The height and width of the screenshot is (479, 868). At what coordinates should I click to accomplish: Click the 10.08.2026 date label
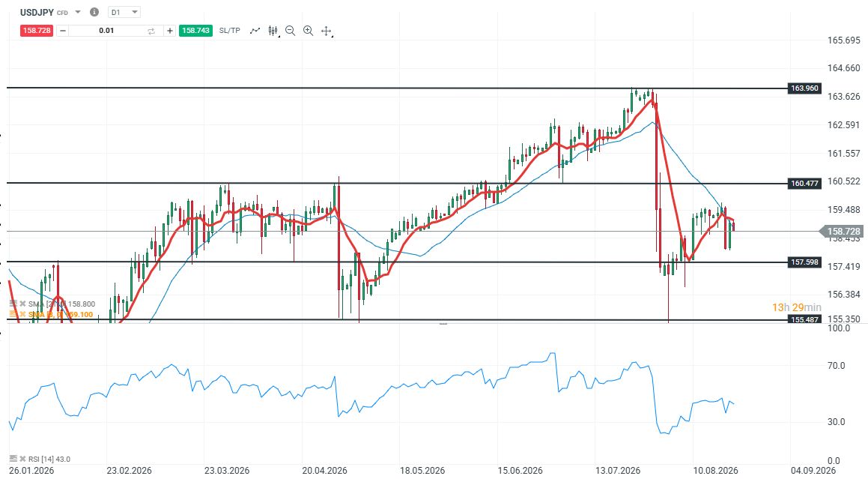click(x=716, y=470)
